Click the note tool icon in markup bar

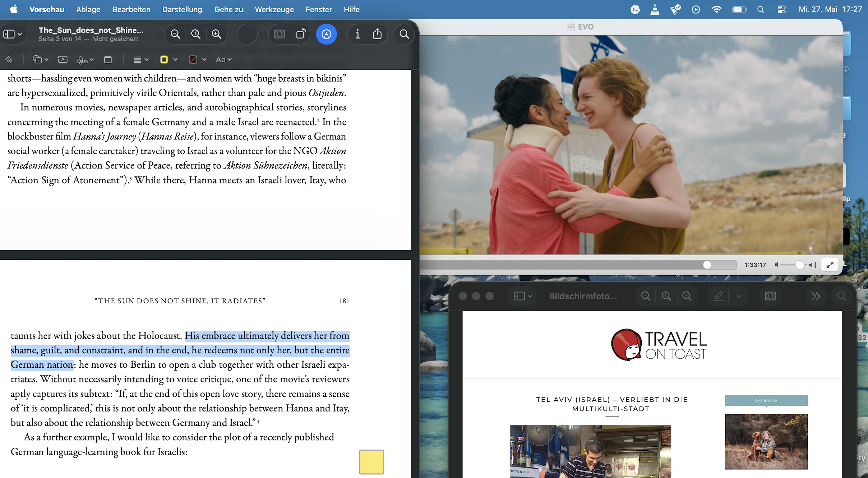click(108, 60)
